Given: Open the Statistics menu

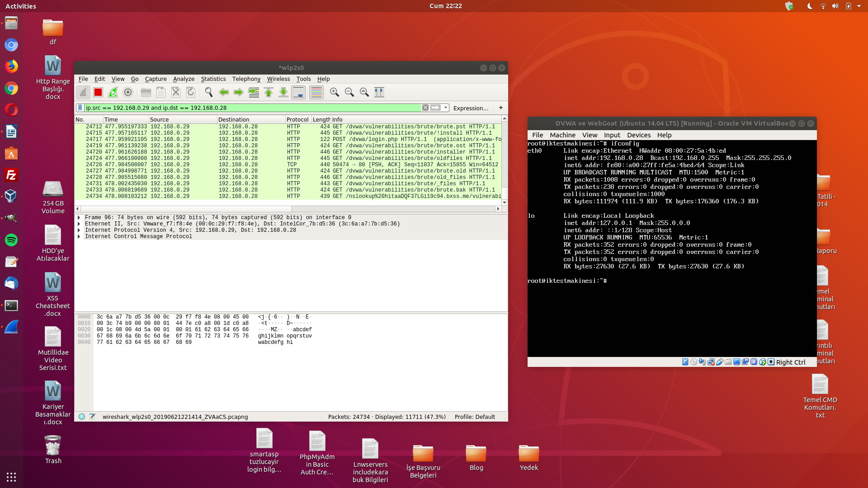Looking at the screenshot, I should tap(213, 79).
